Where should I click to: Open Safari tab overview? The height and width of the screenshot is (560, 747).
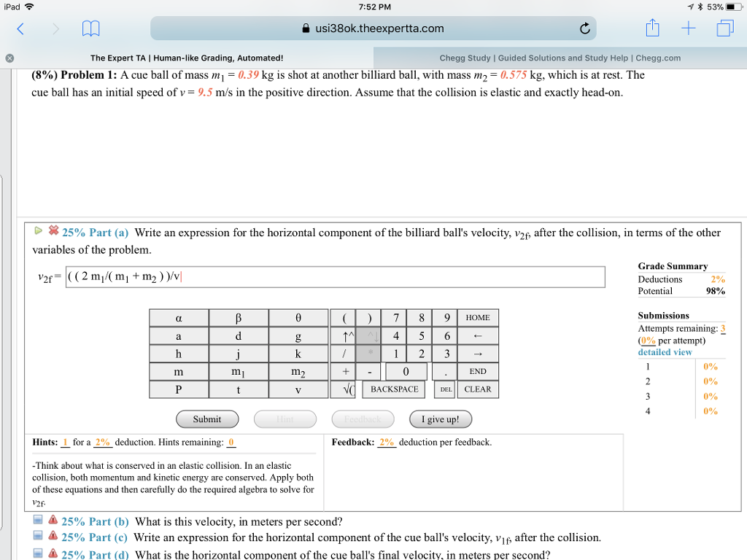(x=726, y=28)
